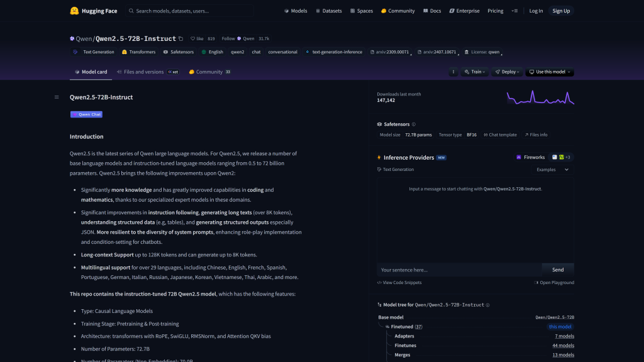Open 13 models Merges link
This screenshot has height=362, width=644.
click(x=563, y=355)
